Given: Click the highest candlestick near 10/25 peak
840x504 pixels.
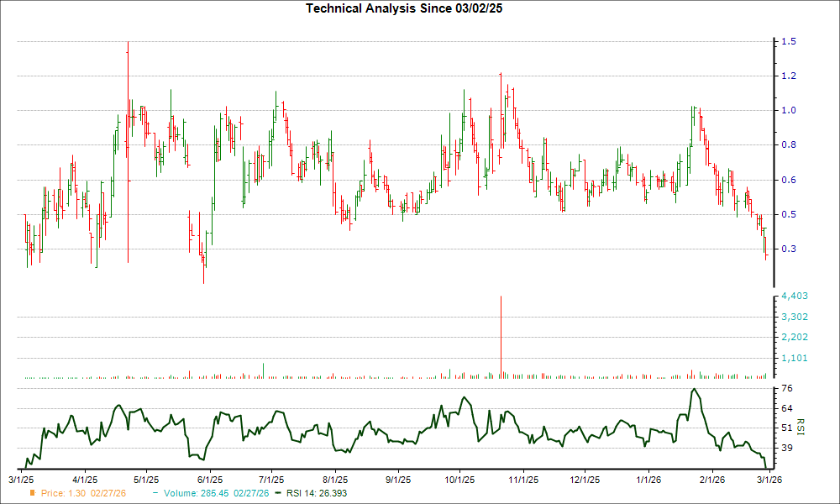Looking at the screenshot, I should click(x=501, y=80).
